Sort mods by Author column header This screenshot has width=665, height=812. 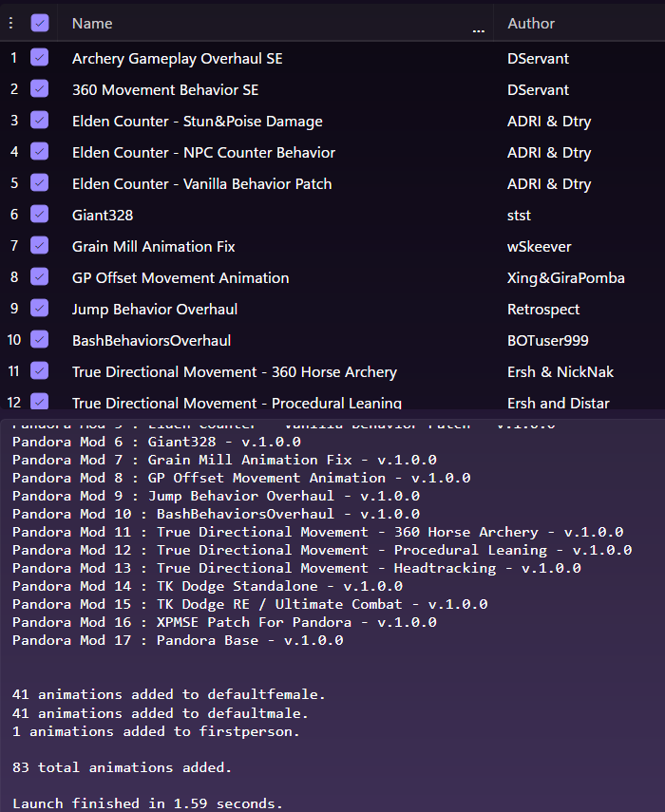tap(531, 23)
